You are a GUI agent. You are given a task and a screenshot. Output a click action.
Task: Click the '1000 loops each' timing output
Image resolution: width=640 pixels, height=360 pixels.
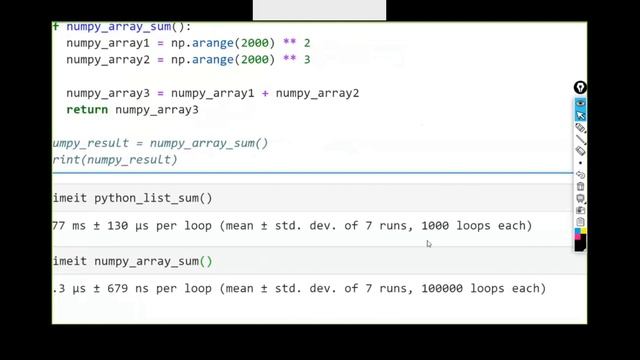point(476,226)
